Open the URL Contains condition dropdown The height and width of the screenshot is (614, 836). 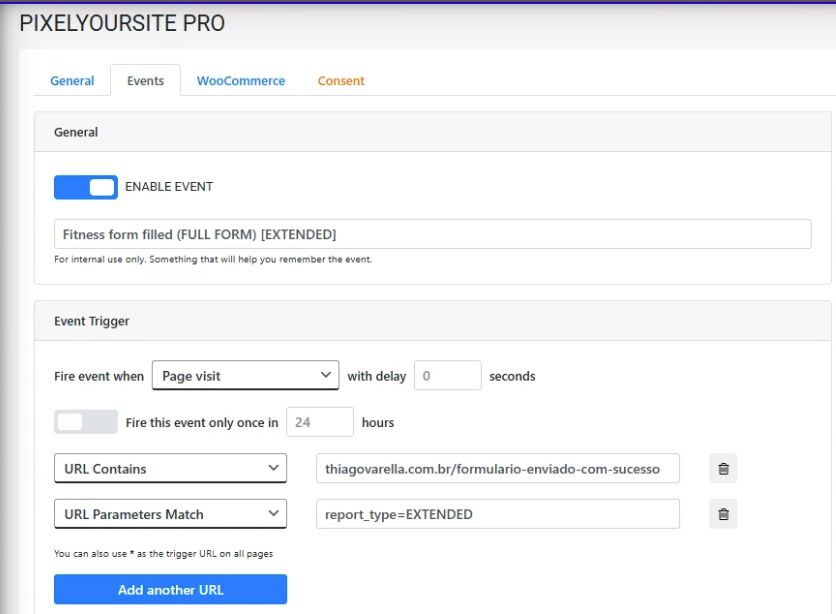click(171, 468)
